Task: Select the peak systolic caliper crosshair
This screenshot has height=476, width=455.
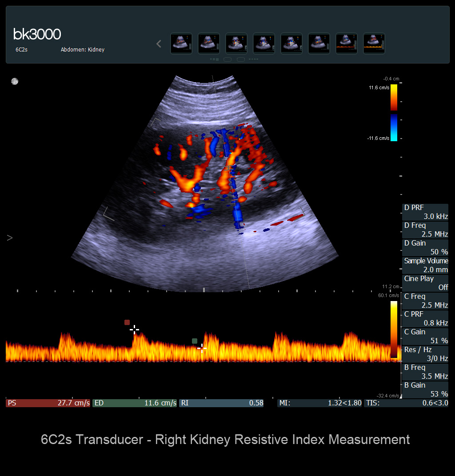Action: point(134,329)
